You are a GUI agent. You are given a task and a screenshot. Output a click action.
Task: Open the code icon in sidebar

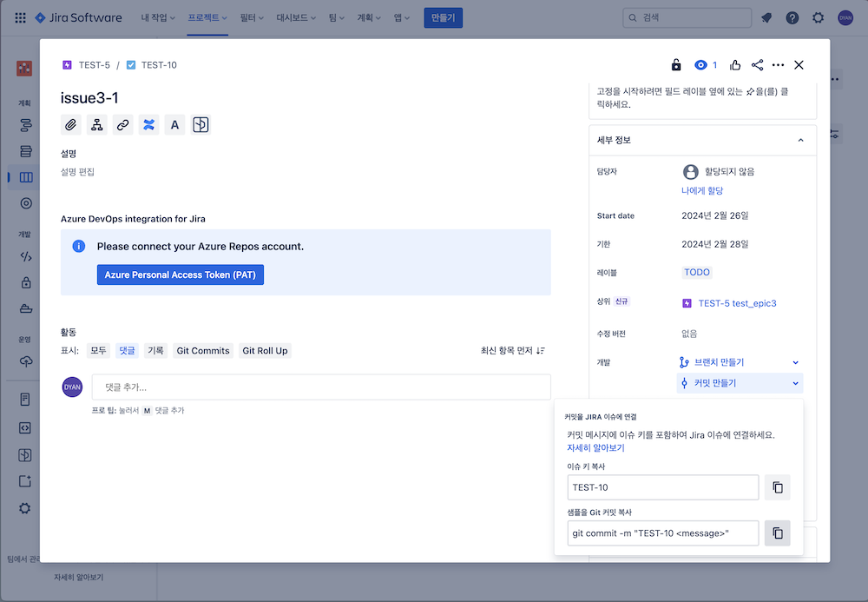25,256
